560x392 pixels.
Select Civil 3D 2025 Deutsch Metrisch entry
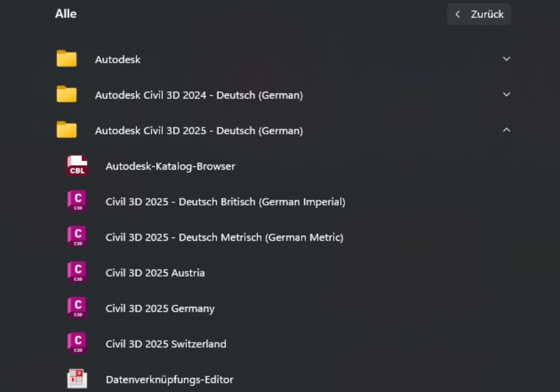(225, 237)
